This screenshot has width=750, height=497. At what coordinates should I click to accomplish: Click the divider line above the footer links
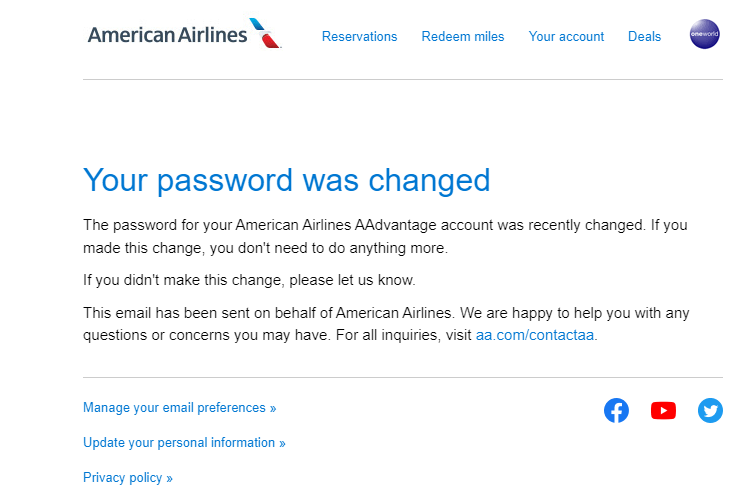click(402, 378)
